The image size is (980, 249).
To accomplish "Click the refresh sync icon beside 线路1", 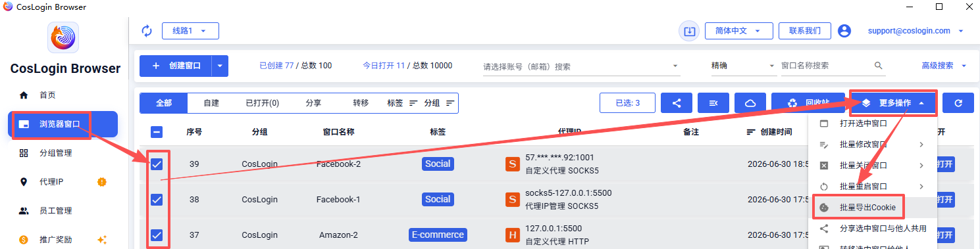I will coord(147,31).
